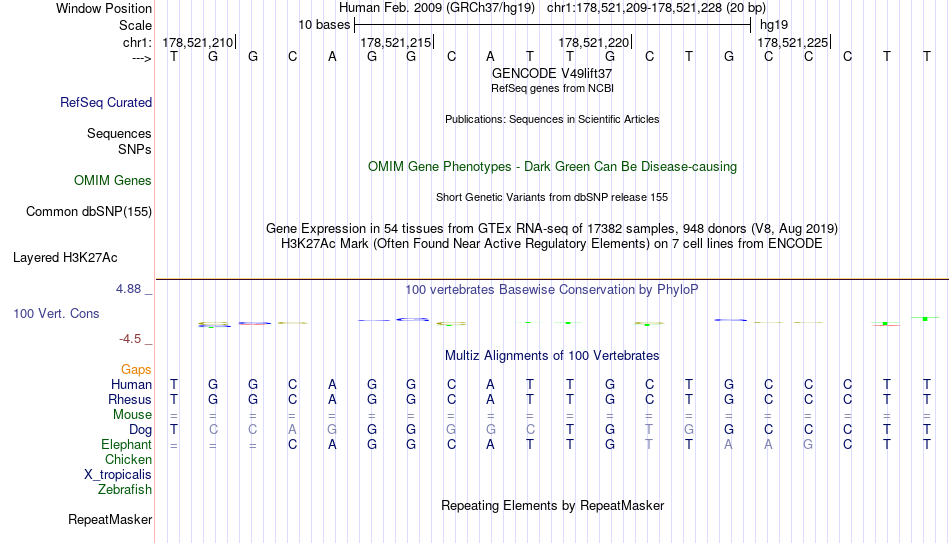This screenshot has width=950, height=543.
Task: Select the Elephant alignment row label
Action: point(126,445)
